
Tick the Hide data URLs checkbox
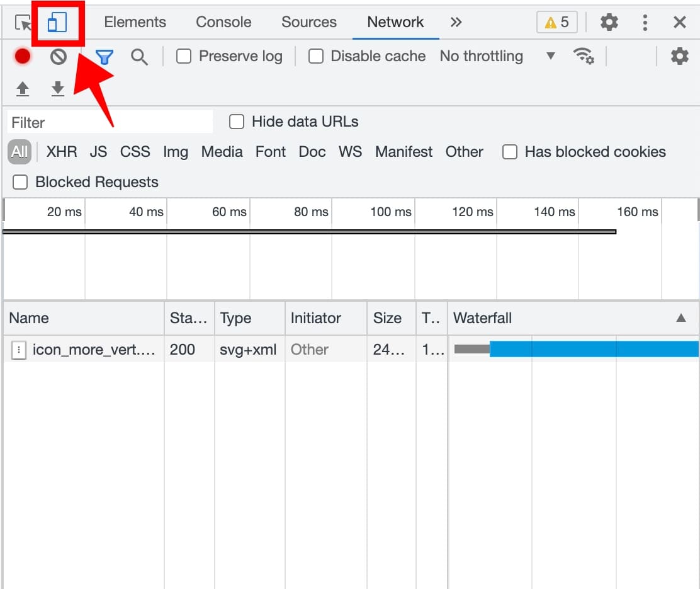237,122
